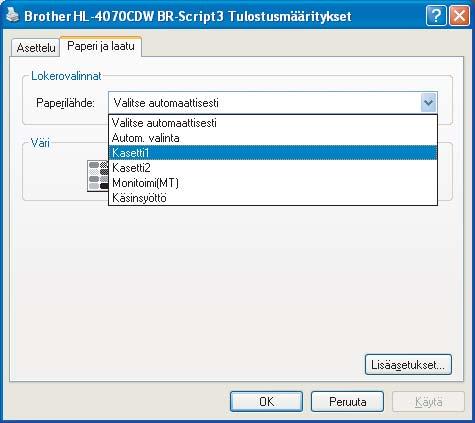The width and height of the screenshot is (475, 423).
Task: Click the Paperilähde dropdown arrow
Action: click(428, 103)
